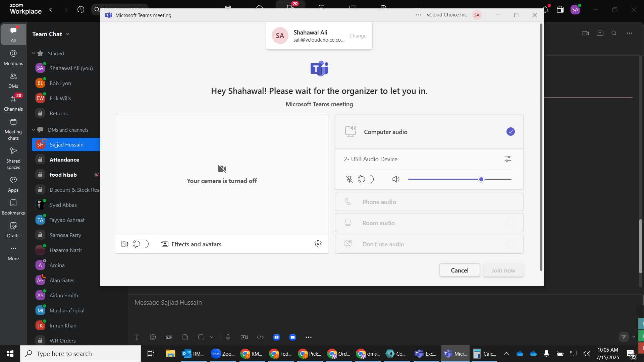Open Calculator from the taskbar
Image resolution: width=644 pixels, height=362 pixels.
(x=484, y=354)
